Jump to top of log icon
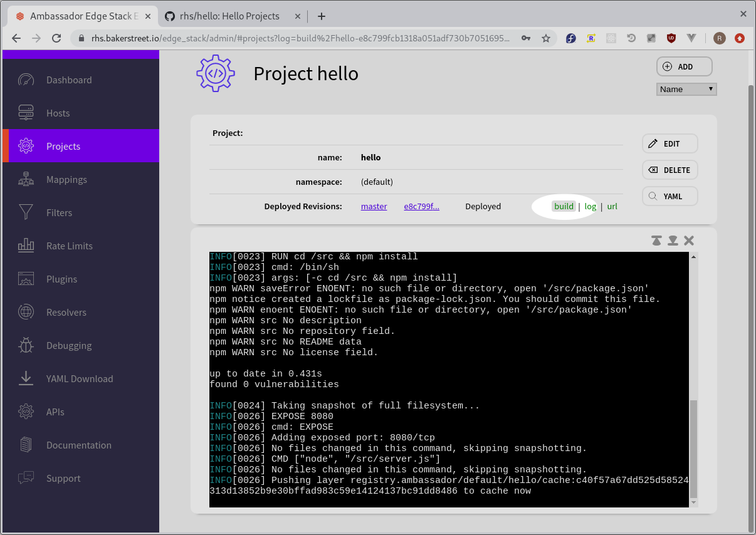Viewport: 756px width, 535px height. pyautogui.click(x=656, y=241)
